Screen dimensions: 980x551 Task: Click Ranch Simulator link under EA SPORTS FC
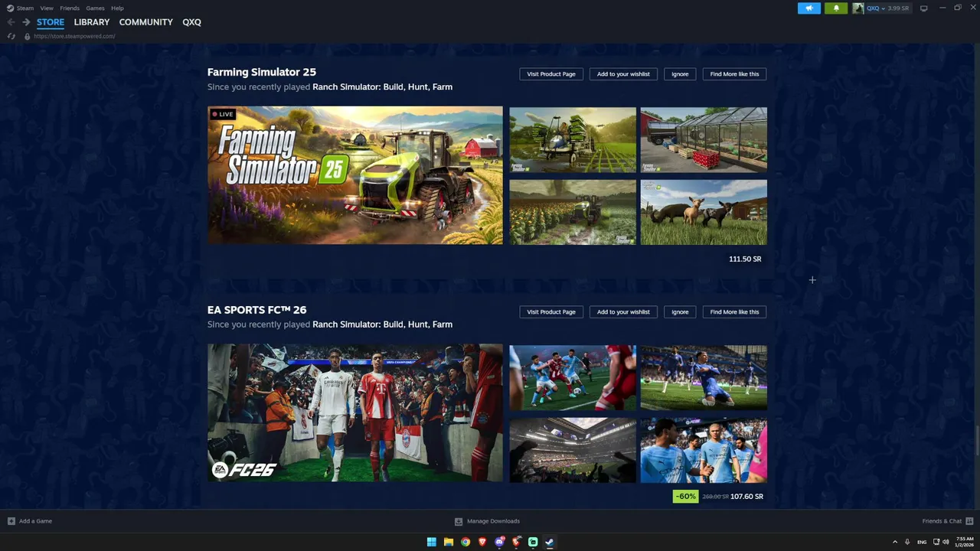coord(382,324)
